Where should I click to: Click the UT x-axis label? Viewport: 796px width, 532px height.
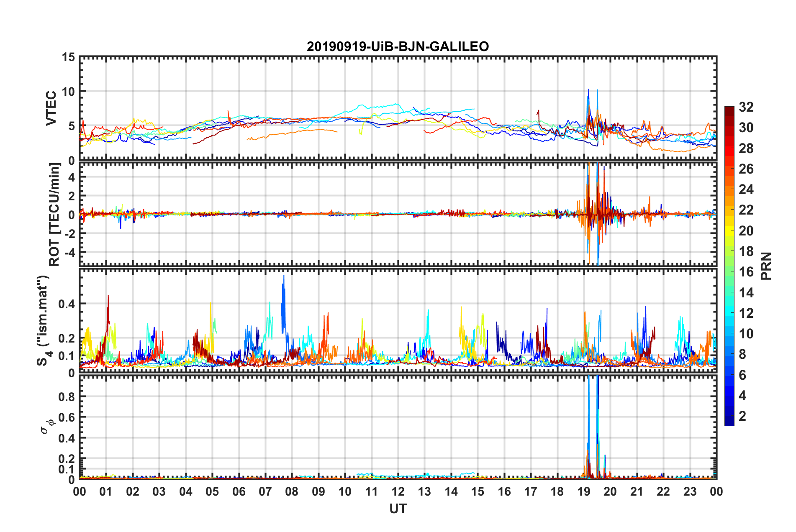click(398, 509)
